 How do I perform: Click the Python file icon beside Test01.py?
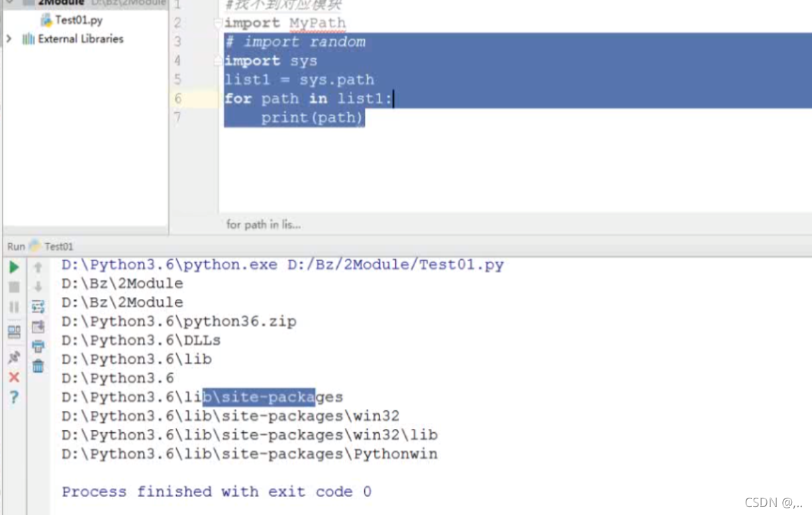(x=46, y=20)
